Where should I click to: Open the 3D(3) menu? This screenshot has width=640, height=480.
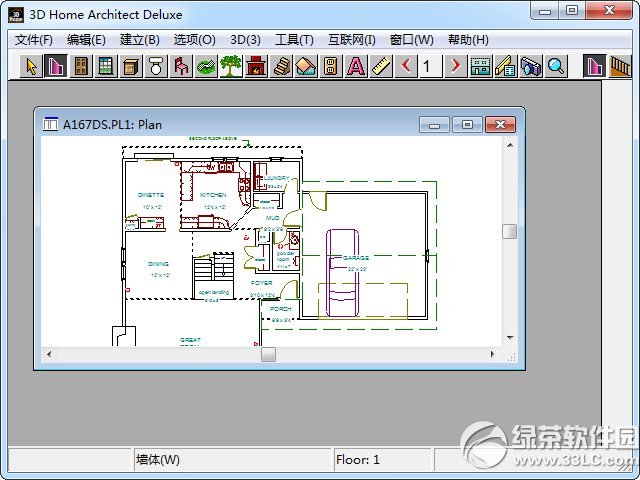coord(245,40)
